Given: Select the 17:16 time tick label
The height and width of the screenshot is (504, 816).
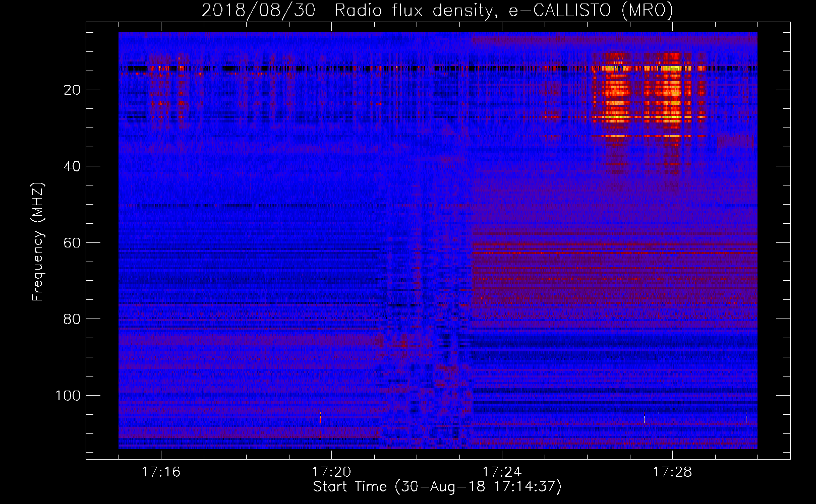Looking at the screenshot, I should tap(161, 472).
